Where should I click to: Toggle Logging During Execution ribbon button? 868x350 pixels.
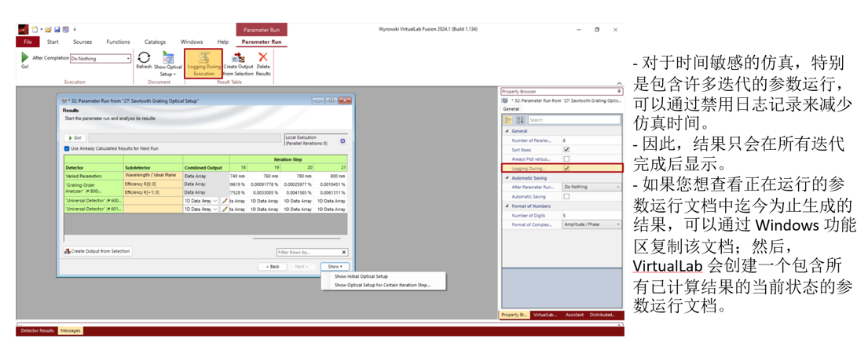[203, 63]
